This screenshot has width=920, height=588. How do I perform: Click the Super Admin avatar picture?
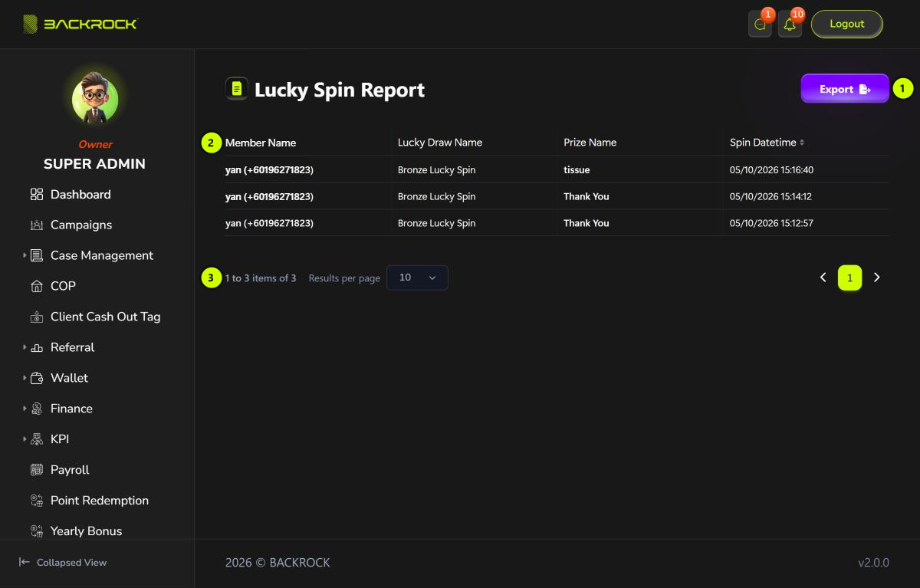click(x=95, y=100)
